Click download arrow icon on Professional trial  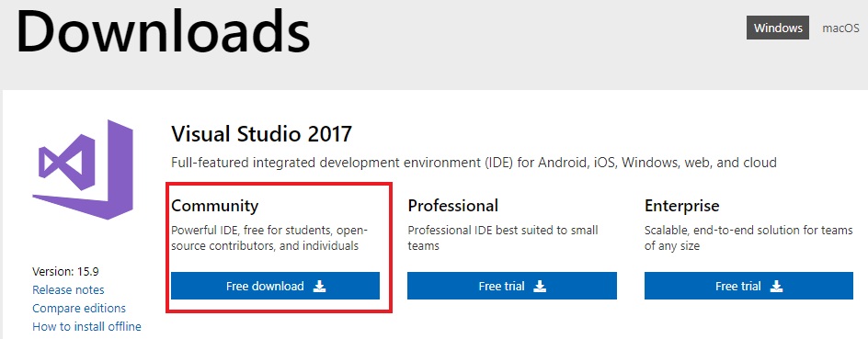coord(541,286)
